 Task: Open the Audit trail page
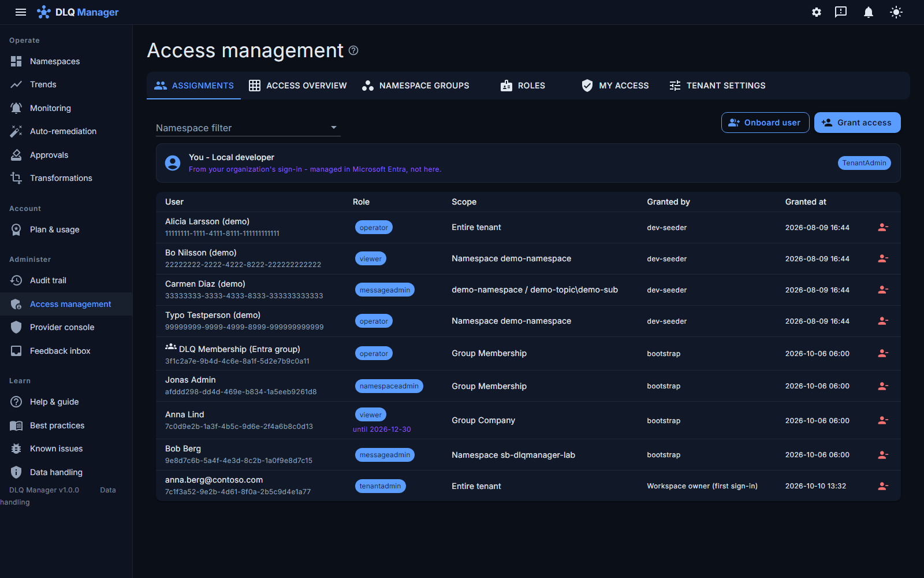pos(66,280)
